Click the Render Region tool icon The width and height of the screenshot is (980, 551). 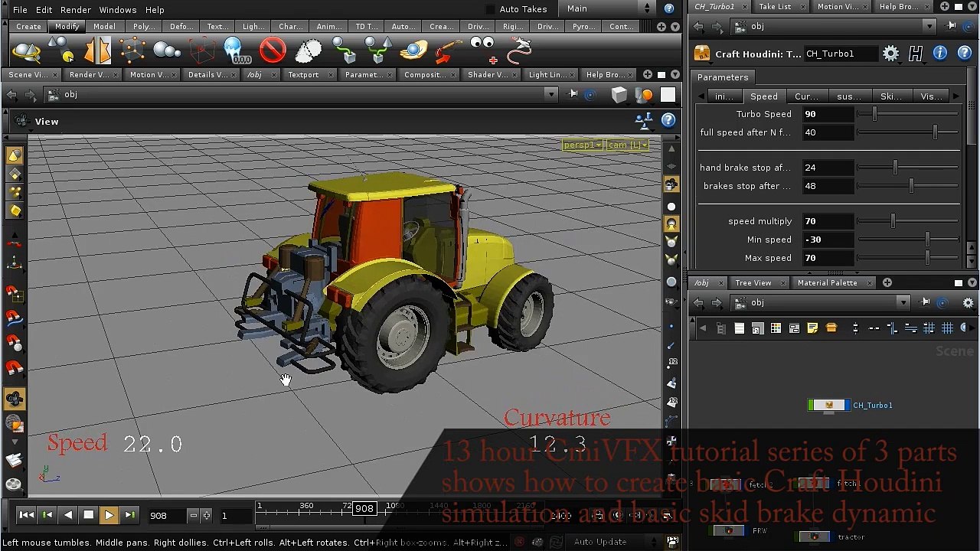click(14, 422)
